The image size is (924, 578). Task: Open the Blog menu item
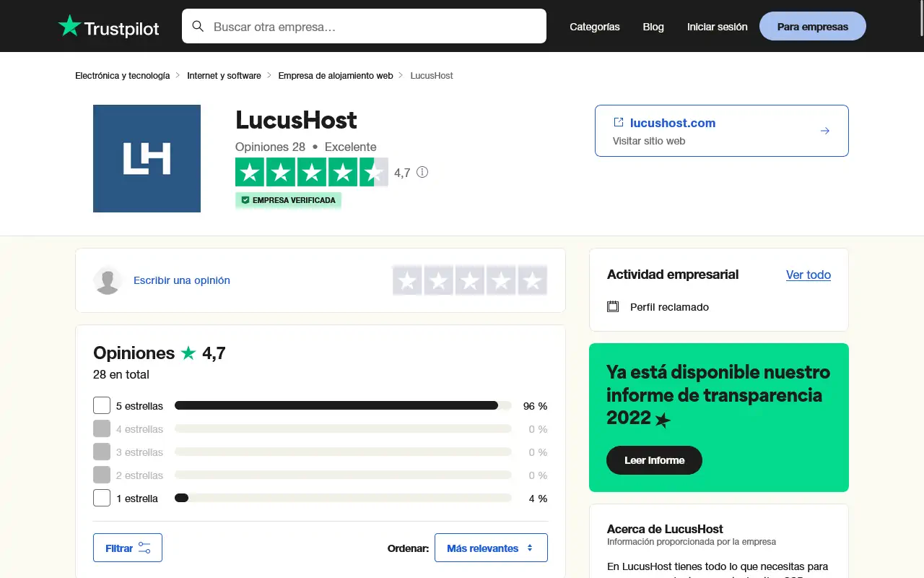(x=653, y=27)
